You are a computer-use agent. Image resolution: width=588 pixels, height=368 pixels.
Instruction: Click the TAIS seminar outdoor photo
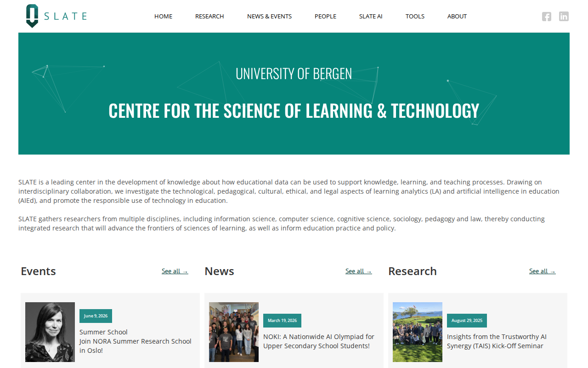click(x=417, y=332)
